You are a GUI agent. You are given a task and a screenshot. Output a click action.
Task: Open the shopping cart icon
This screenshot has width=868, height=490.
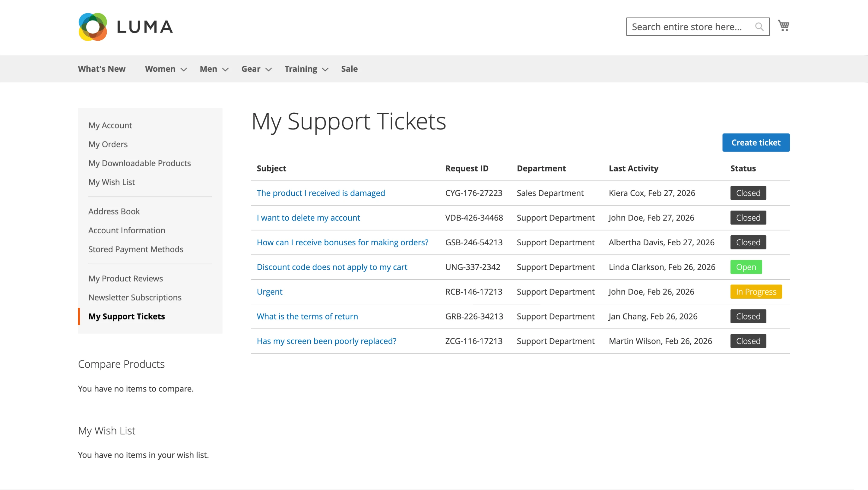click(x=784, y=26)
